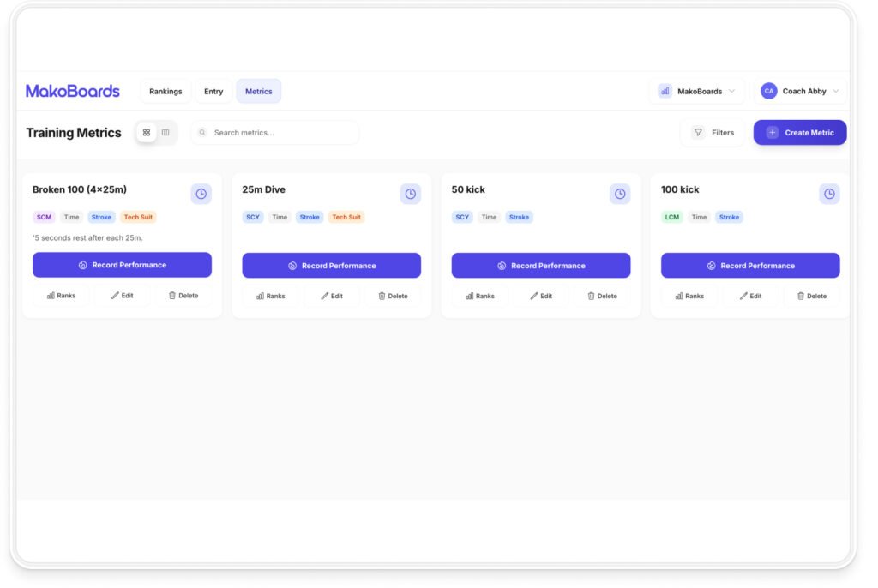Click the CA avatar icon

(x=768, y=91)
